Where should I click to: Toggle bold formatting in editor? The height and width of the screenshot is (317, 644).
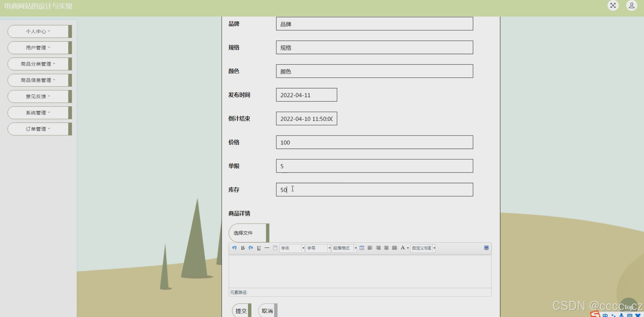pos(243,248)
